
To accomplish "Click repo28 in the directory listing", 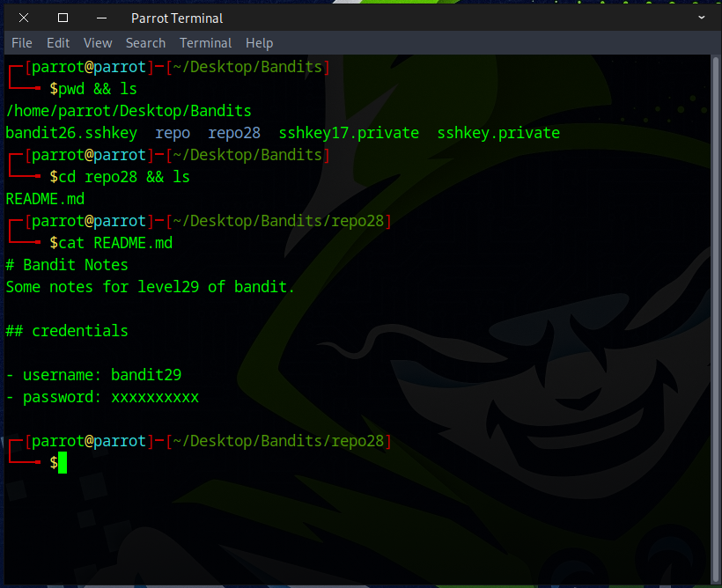I will [234, 134].
